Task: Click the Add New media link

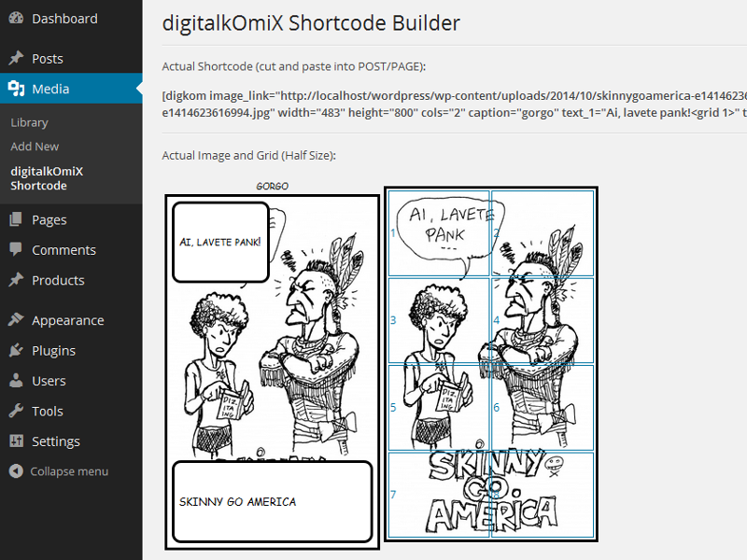Action: coord(35,147)
